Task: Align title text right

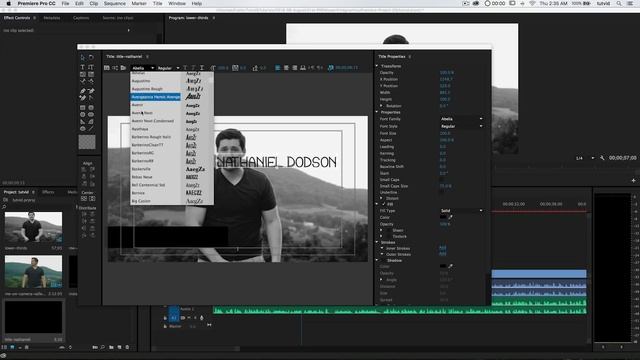Action: [x=294, y=68]
